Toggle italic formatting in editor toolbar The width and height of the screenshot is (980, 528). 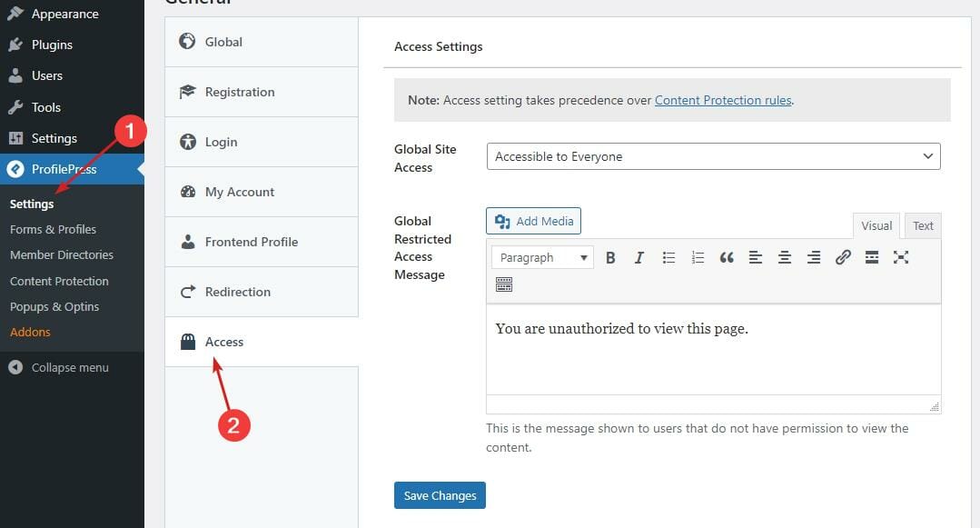coord(638,258)
